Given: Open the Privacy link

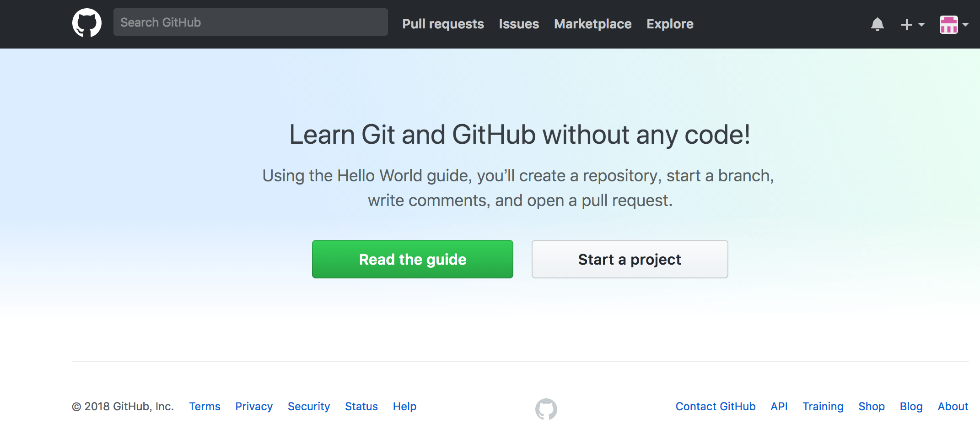Looking at the screenshot, I should pyautogui.click(x=254, y=406).
